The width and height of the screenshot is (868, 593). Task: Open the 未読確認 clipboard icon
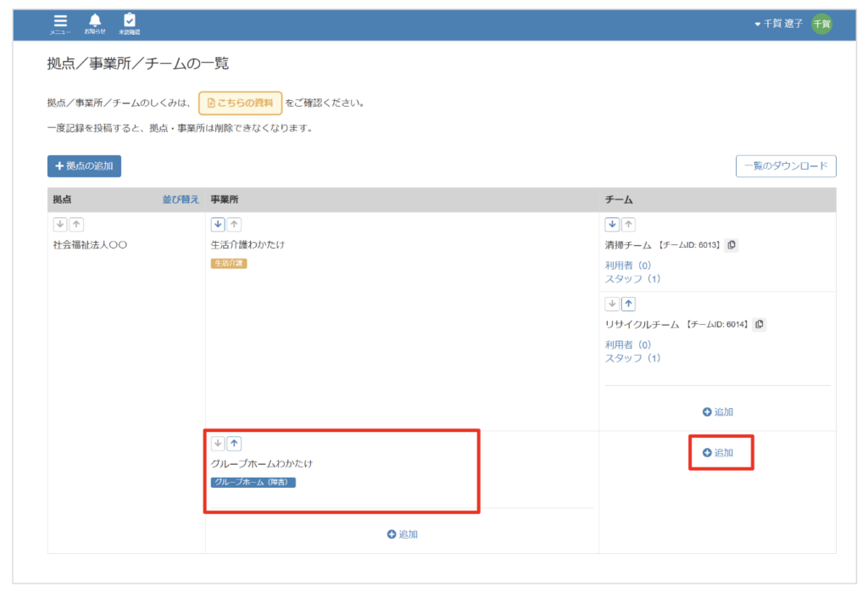point(129,24)
